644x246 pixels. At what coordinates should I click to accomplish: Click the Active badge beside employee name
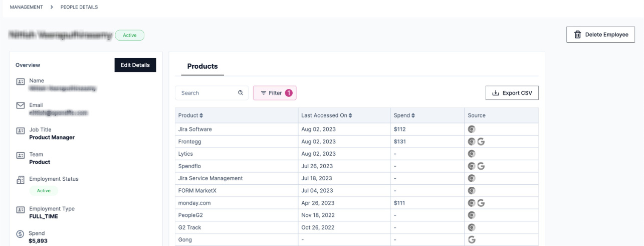coord(130,35)
